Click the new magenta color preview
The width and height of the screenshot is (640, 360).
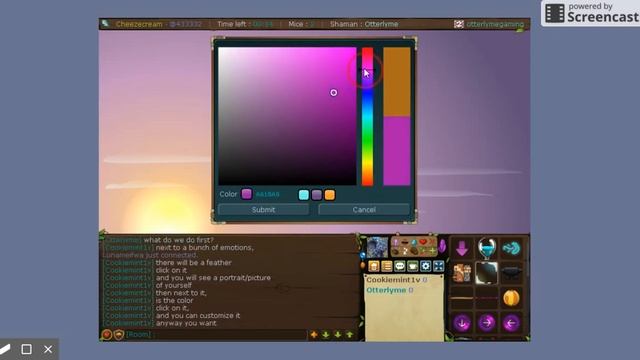[397, 151]
